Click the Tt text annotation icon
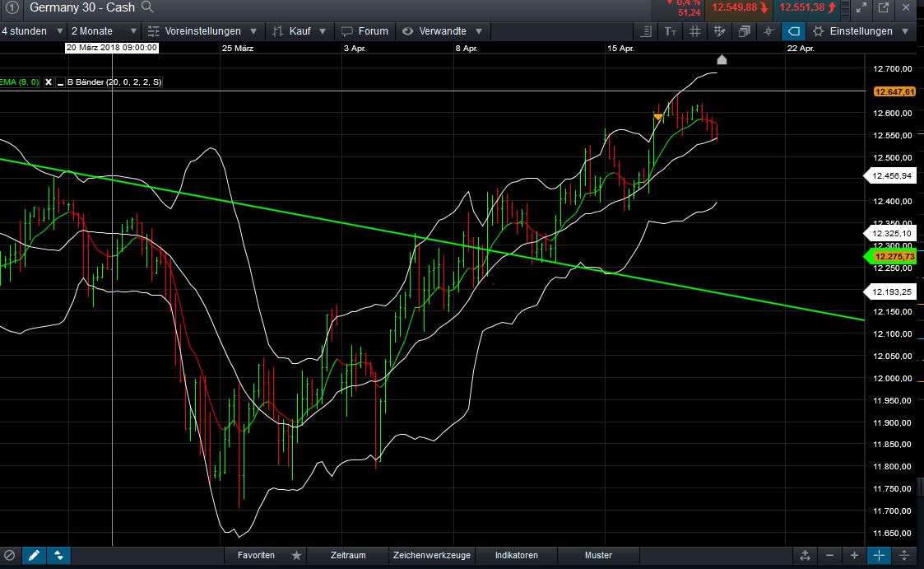Viewport: 924px width, 569px height. [671, 31]
